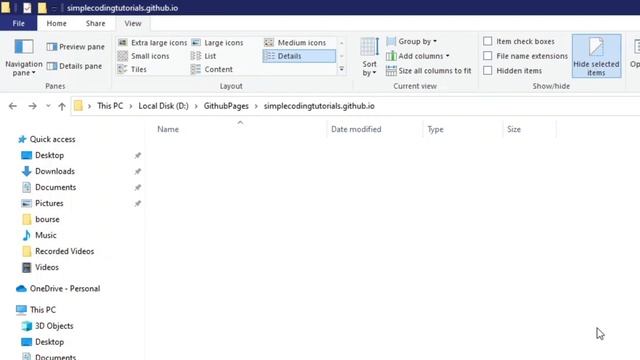Click the Quick Access Toolbar new folder icon
The image size is (640, 360).
click(x=42, y=8)
